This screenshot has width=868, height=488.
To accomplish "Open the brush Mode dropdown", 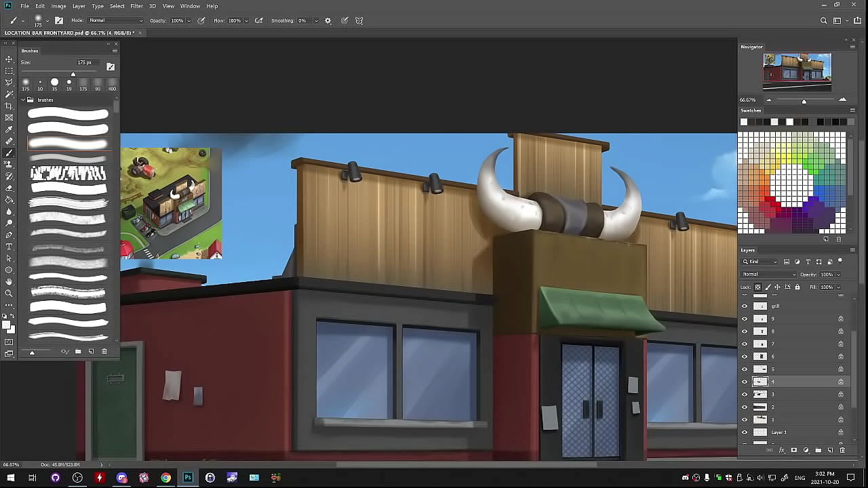I will pyautogui.click(x=116, y=20).
